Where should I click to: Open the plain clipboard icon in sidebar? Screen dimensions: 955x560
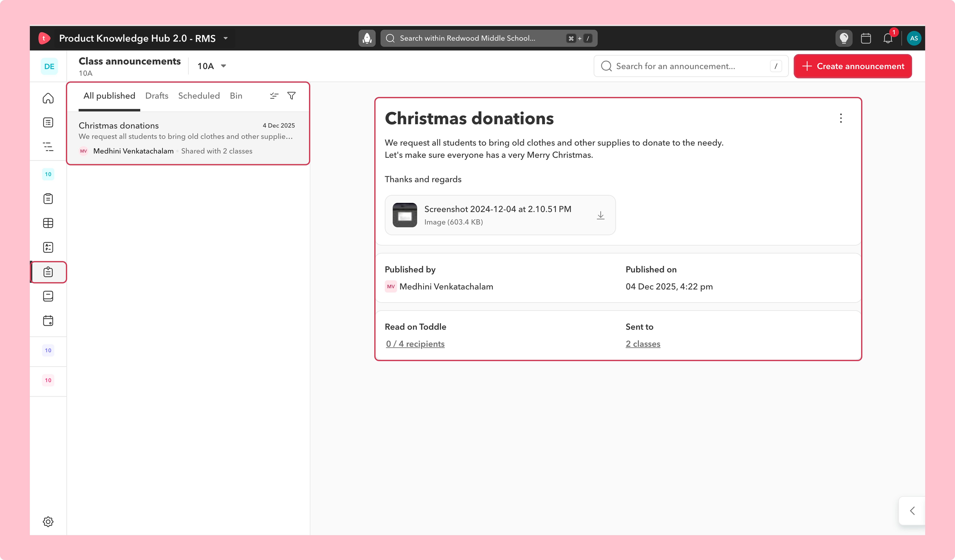pyautogui.click(x=48, y=199)
